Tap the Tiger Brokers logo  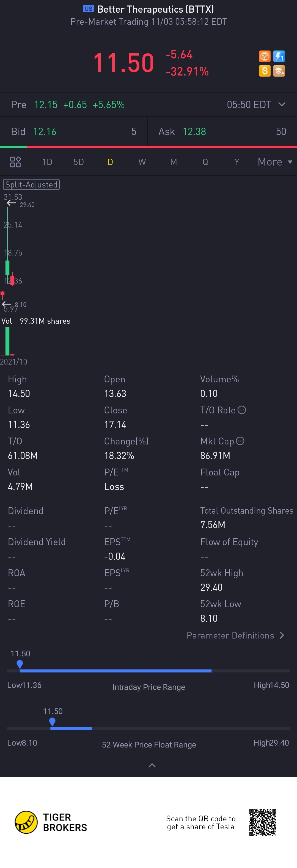(x=51, y=822)
